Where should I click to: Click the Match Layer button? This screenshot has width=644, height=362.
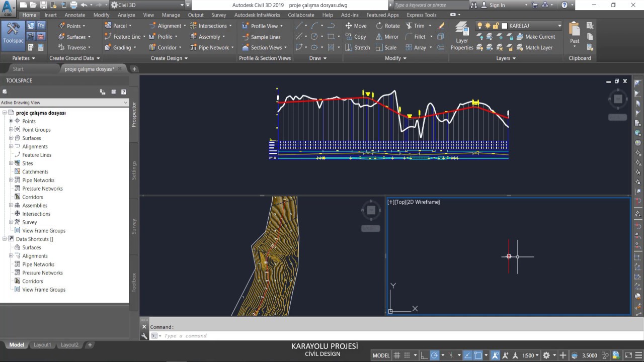[534, 48]
